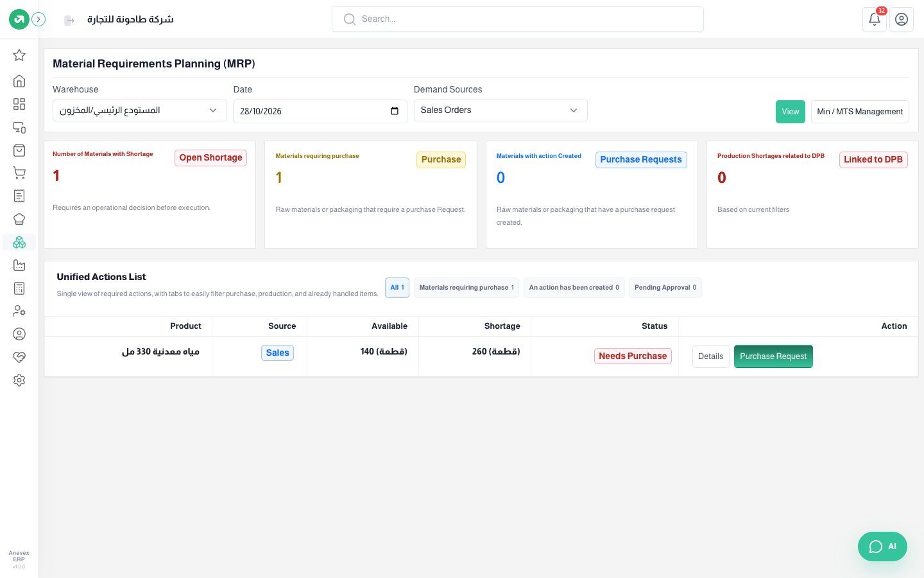Switch to Pending Approval tab
Screen dimensions: 924x578
coord(665,288)
